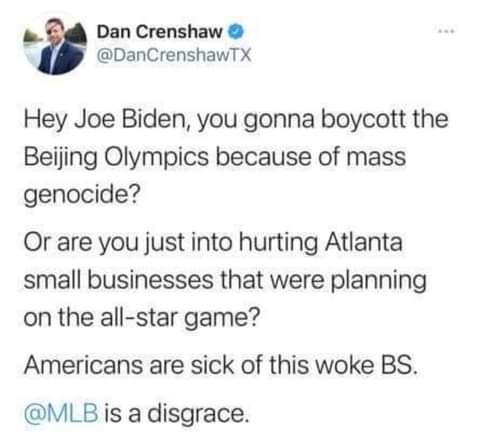This screenshot has width=480, height=443.
Task: Select the phrase 'small businesses'
Action: point(118,279)
